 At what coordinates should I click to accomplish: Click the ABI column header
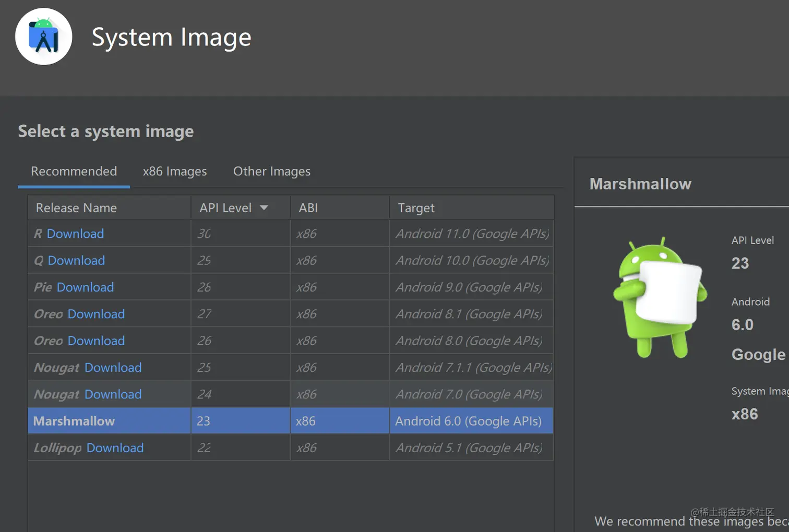[308, 208]
